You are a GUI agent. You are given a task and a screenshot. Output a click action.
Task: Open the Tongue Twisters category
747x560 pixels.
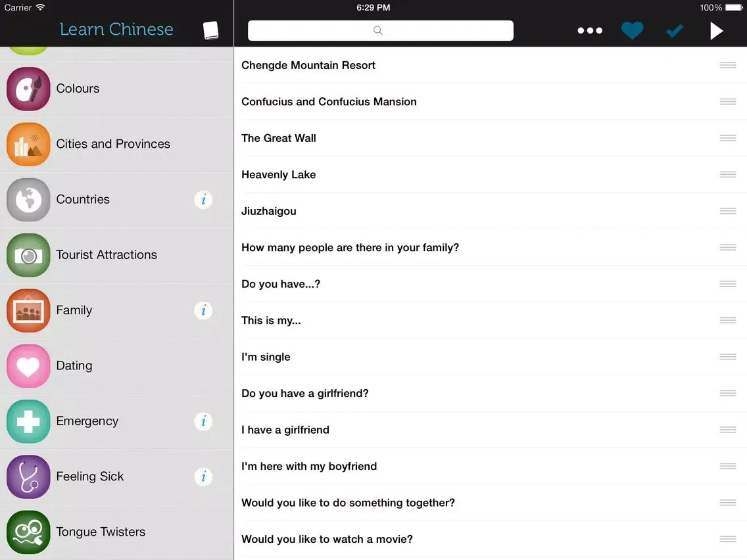[x=101, y=532]
